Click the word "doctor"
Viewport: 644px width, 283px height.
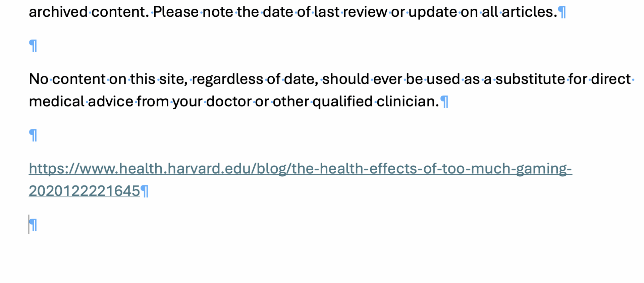229,102
